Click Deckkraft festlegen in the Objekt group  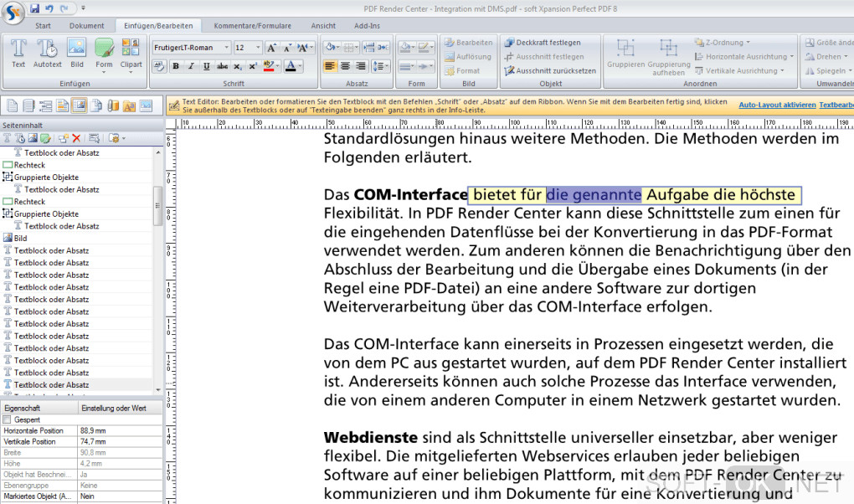click(x=543, y=43)
